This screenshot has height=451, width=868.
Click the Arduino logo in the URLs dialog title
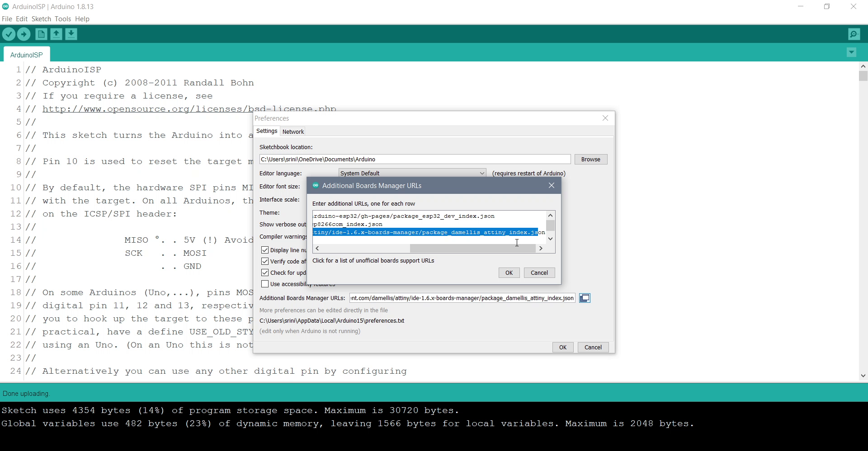(x=316, y=186)
